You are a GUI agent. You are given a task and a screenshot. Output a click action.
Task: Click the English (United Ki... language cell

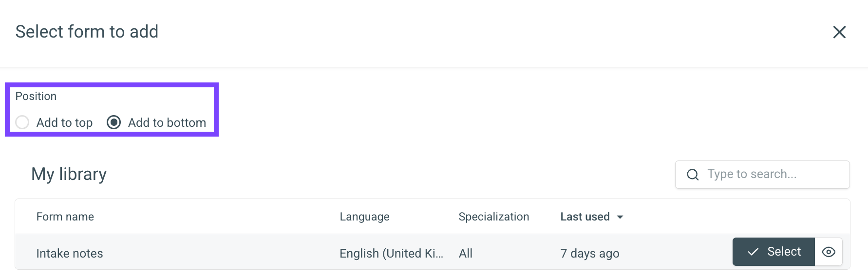(391, 254)
